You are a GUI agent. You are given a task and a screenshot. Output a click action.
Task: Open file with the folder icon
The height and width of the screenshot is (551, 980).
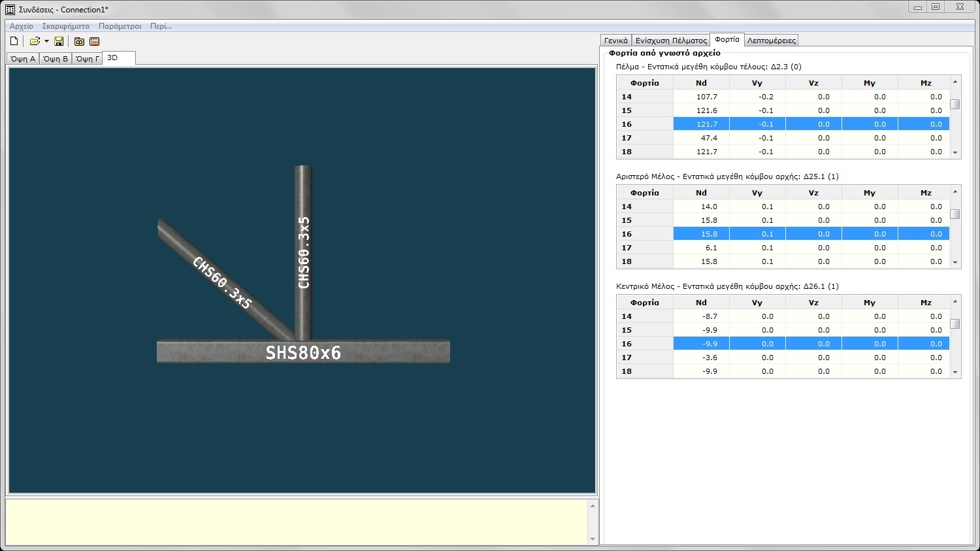click(34, 41)
